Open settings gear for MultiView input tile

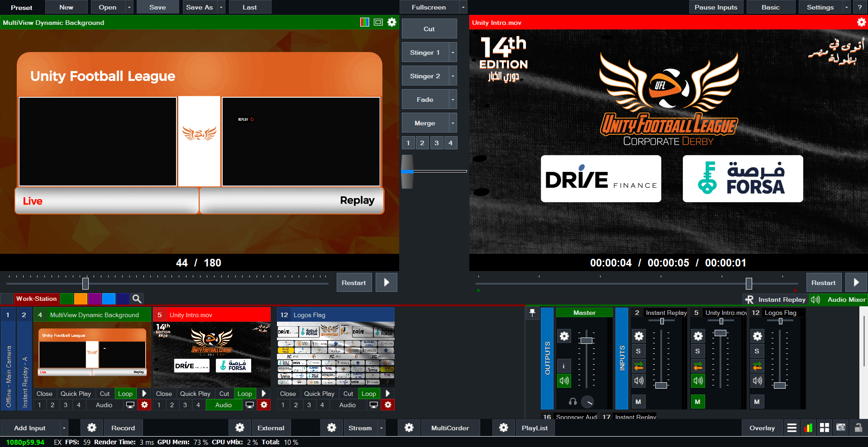point(144,405)
